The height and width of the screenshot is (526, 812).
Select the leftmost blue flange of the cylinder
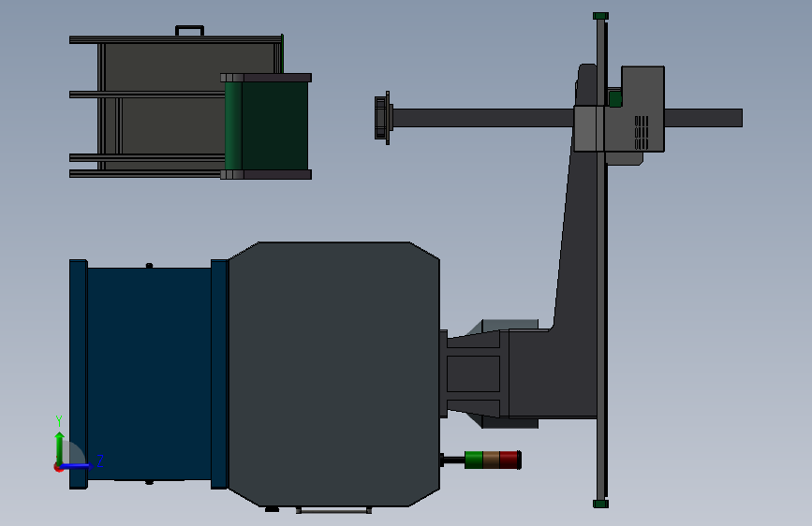78,373
